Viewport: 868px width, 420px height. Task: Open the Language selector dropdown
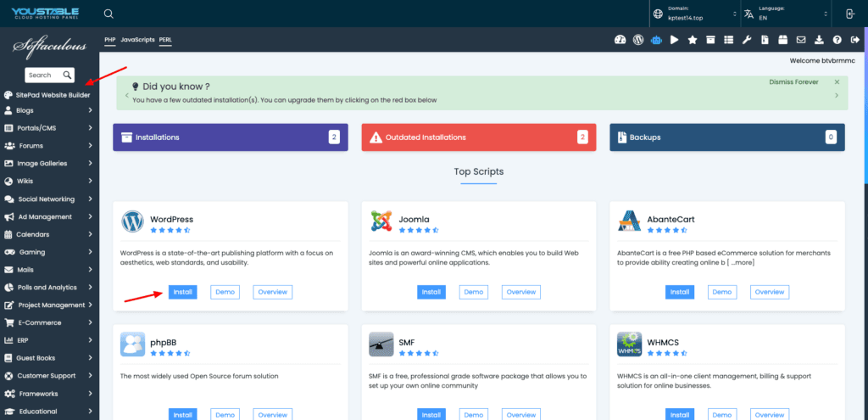786,14
